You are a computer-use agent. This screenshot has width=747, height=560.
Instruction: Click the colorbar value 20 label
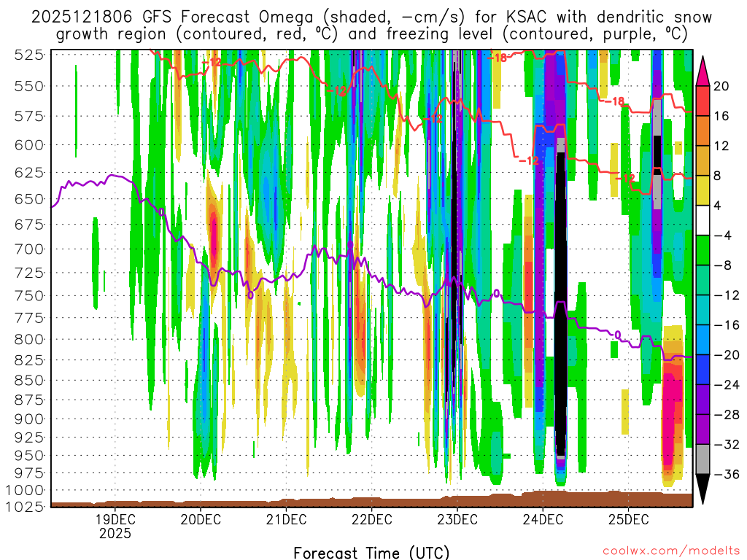(x=721, y=86)
